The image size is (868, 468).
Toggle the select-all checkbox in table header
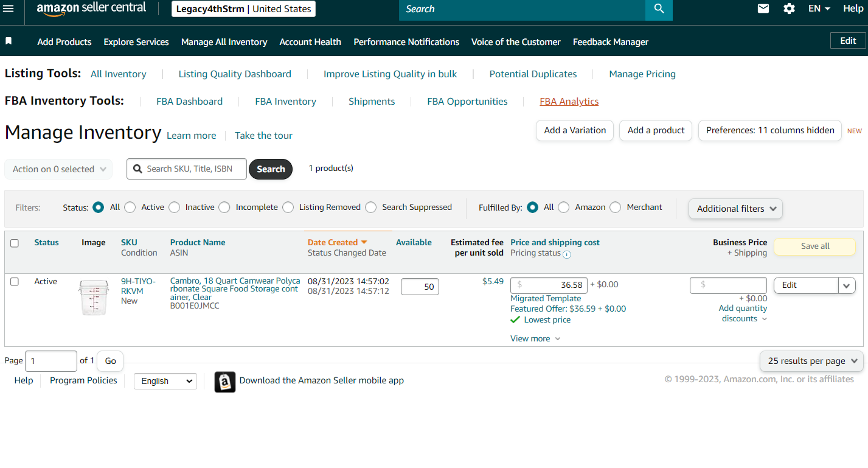15,243
